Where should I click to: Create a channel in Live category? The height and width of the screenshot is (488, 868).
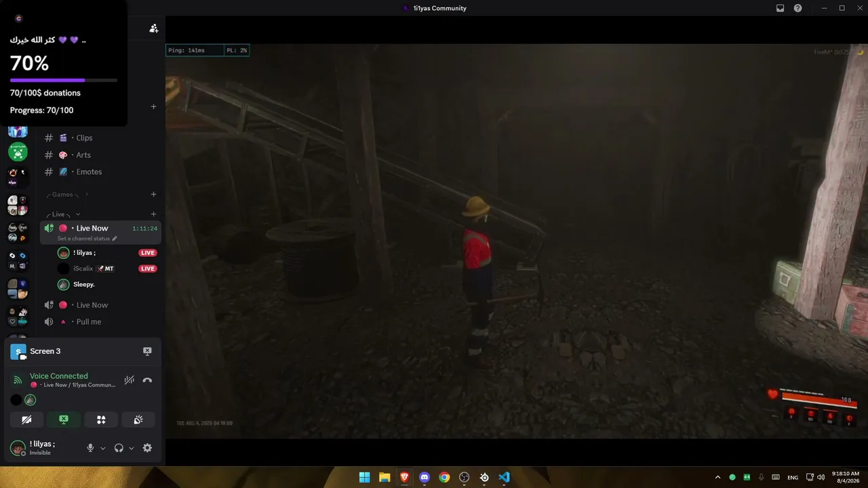click(153, 214)
